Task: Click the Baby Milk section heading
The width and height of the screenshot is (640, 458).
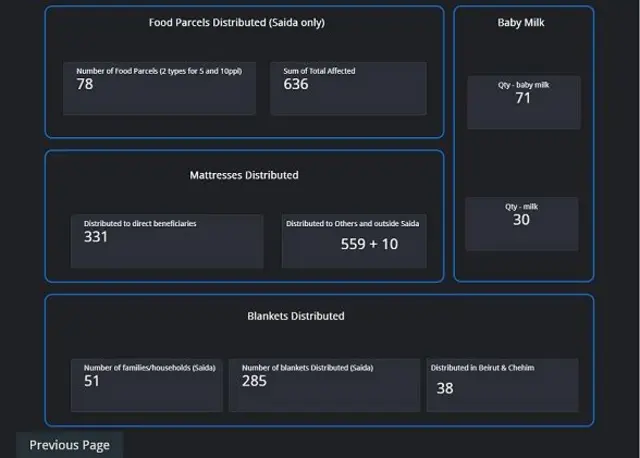Action: click(521, 22)
